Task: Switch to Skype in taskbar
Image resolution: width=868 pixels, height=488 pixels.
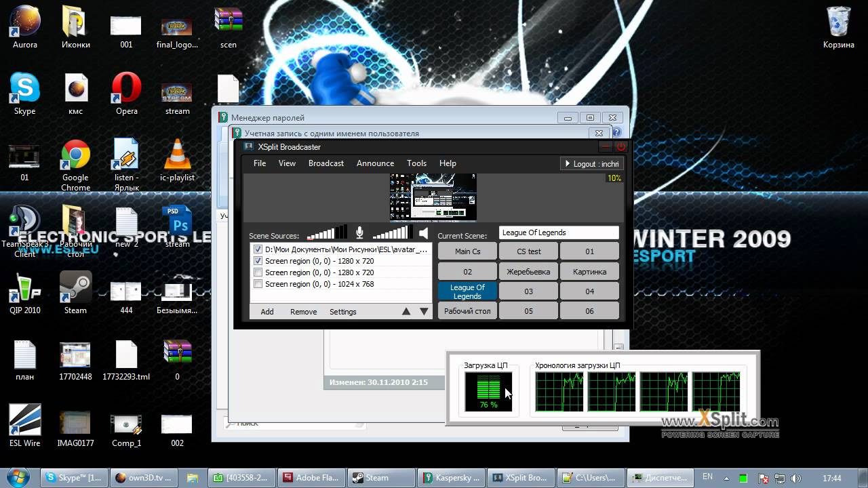Action: pyautogui.click(x=73, y=478)
